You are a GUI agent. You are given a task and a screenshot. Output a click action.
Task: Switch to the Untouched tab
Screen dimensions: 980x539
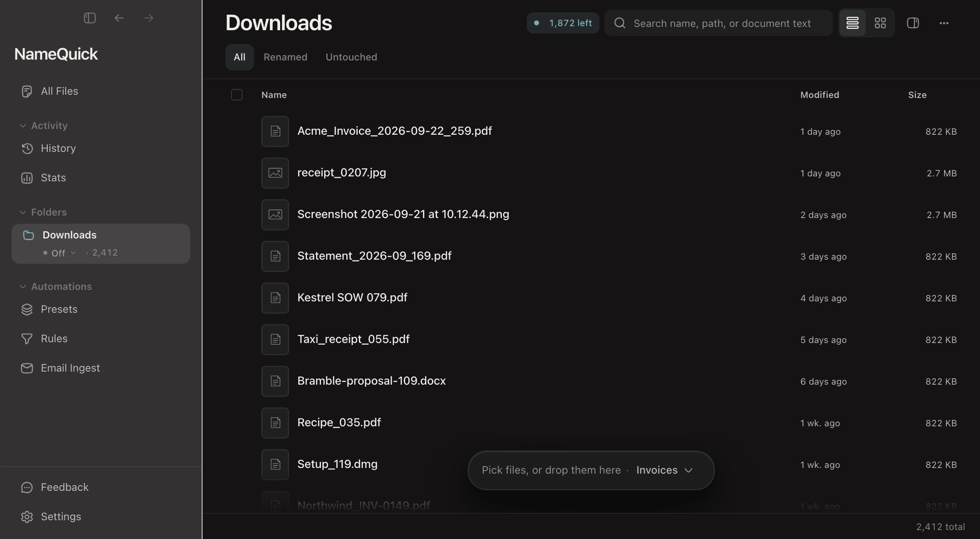(351, 57)
